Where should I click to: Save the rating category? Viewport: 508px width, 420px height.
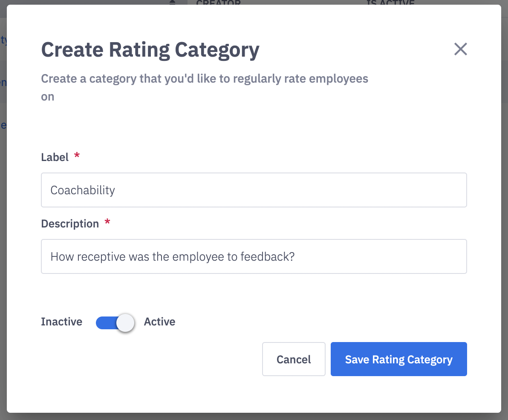click(x=398, y=359)
